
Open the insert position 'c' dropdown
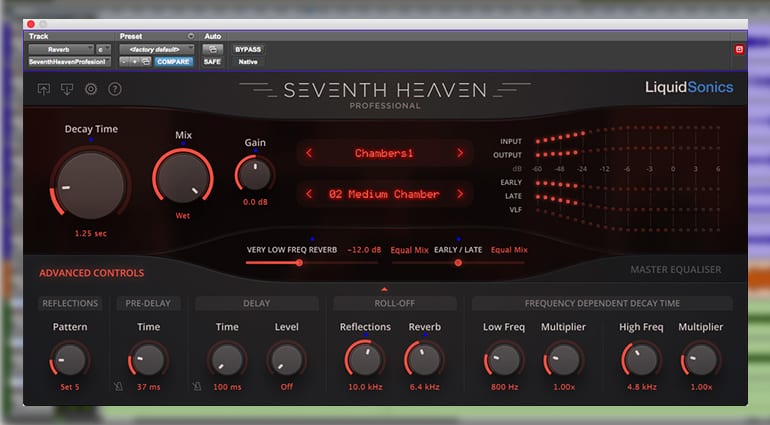click(x=103, y=49)
